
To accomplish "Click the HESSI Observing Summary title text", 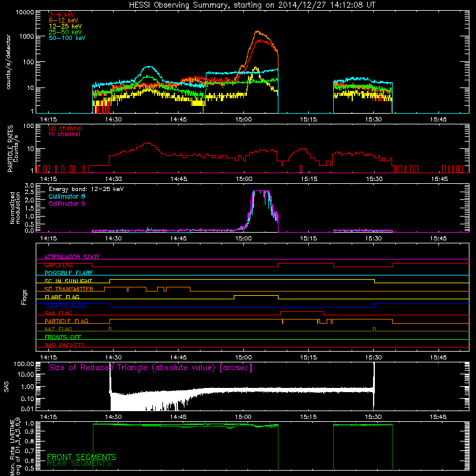I will (252, 5).
